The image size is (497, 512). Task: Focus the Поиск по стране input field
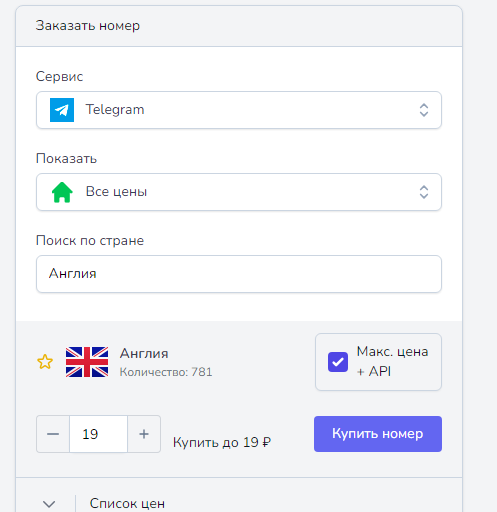coord(239,274)
